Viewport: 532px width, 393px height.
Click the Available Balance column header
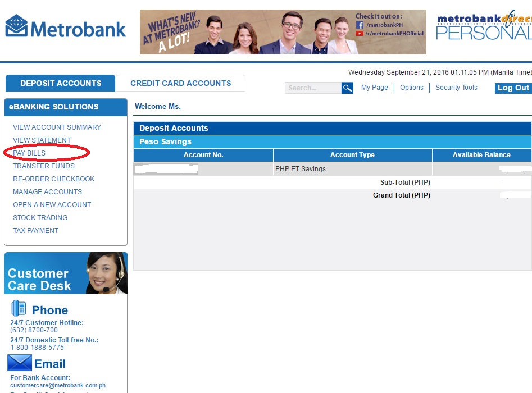tap(481, 155)
